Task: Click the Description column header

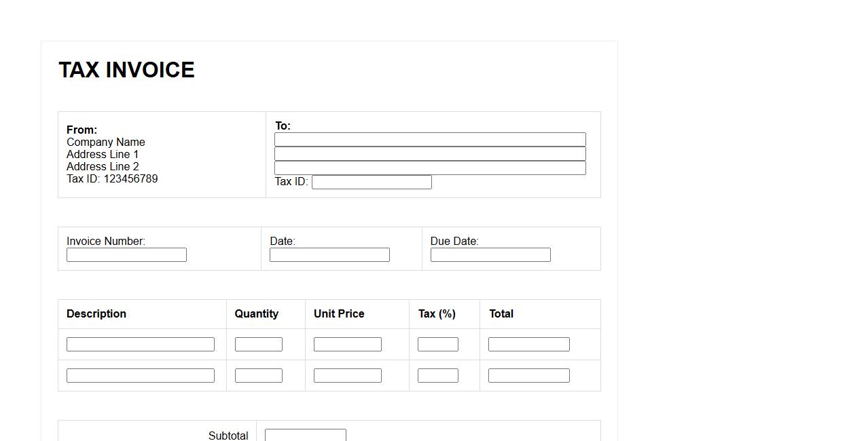Action: point(96,314)
